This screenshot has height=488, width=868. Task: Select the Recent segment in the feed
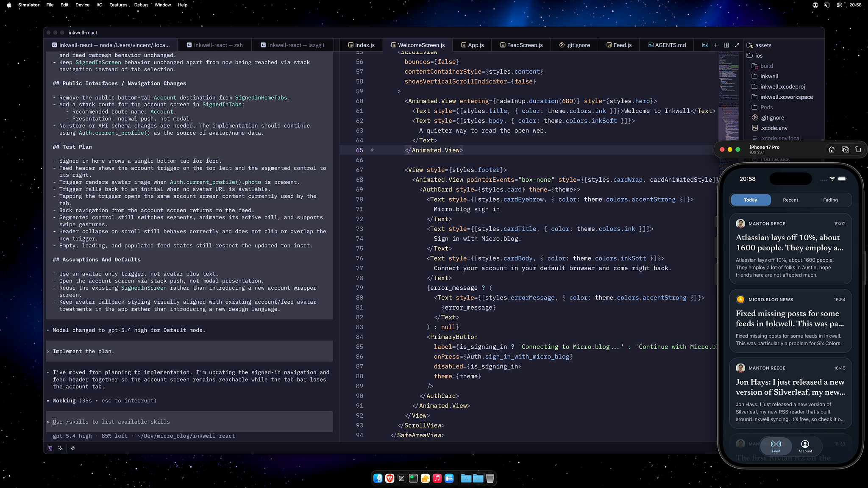tap(790, 200)
